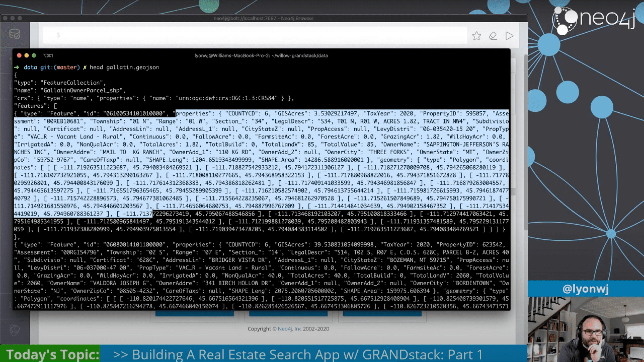Click the middle blue button below terminal

coord(288,313)
